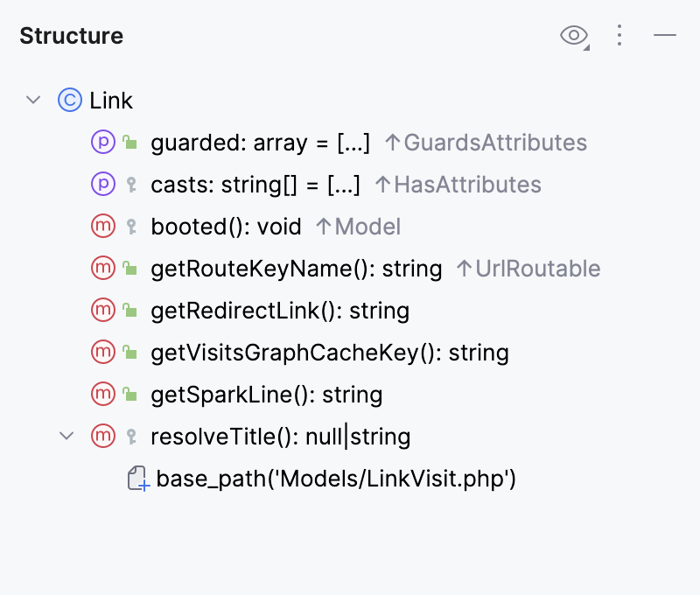Click the property icon beside guarded
700x595 pixels.
click(102, 142)
